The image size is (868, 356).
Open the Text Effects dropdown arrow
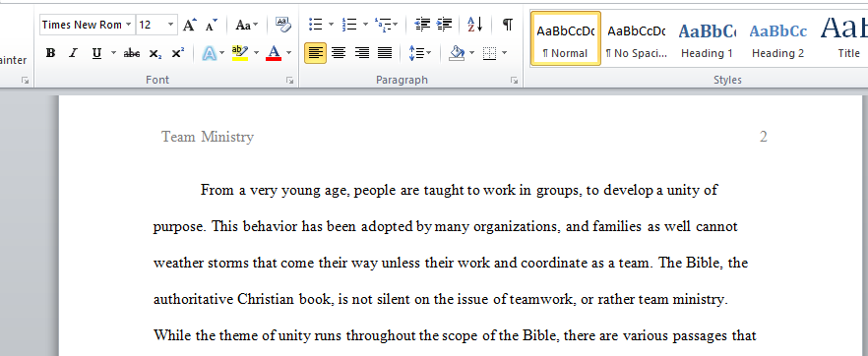point(222,54)
